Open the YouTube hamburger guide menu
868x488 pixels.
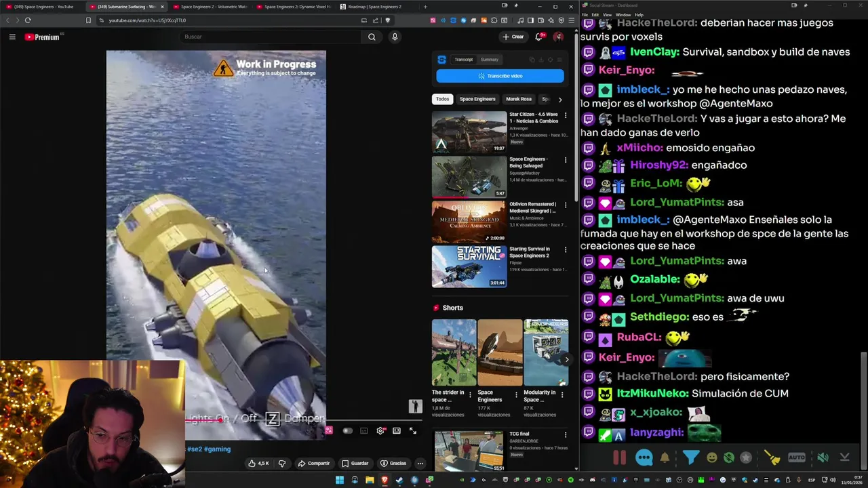12,37
